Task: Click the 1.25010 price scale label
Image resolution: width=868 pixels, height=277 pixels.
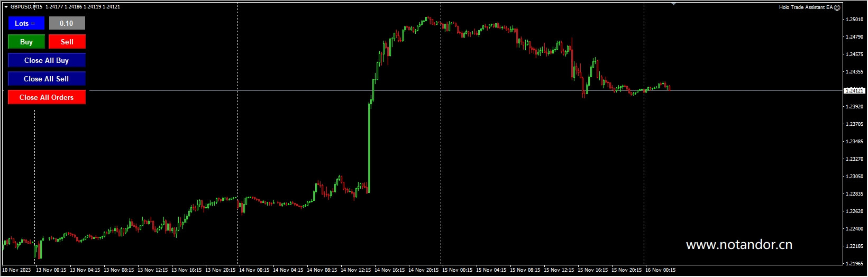Action: point(854,20)
